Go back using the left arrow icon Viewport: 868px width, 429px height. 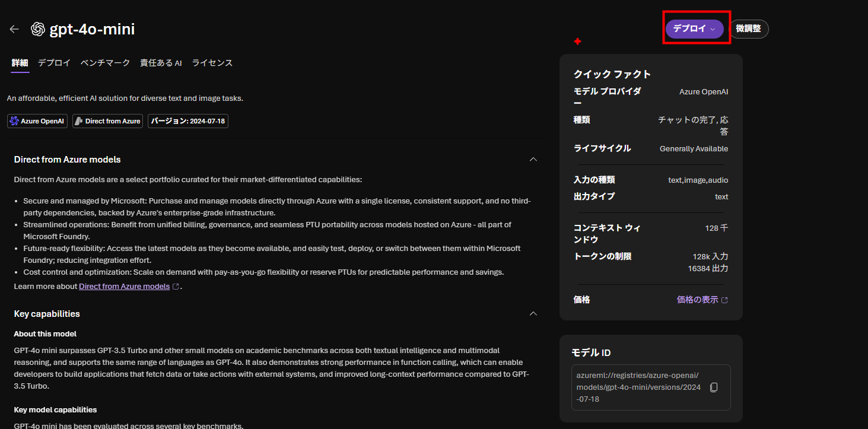[x=14, y=29]
